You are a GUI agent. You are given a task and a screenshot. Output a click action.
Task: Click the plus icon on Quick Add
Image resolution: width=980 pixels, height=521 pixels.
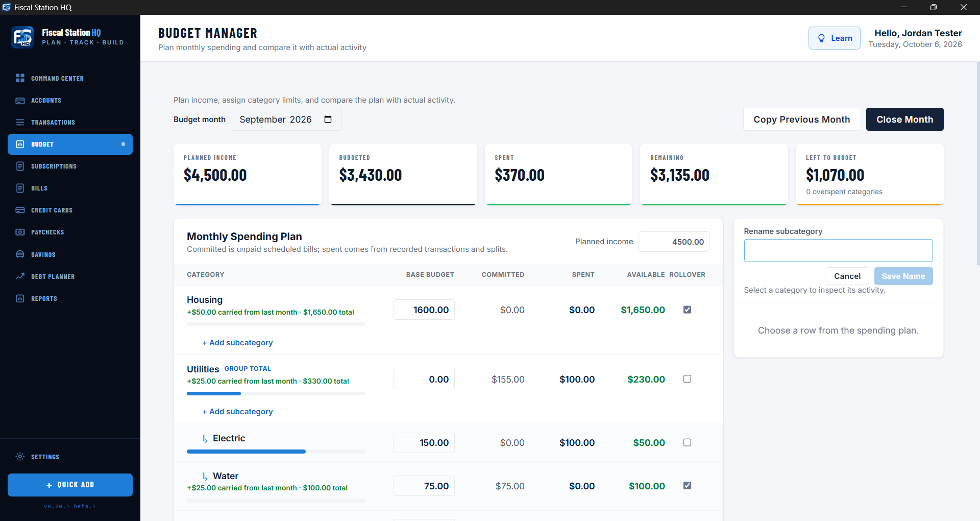[50, 485]
